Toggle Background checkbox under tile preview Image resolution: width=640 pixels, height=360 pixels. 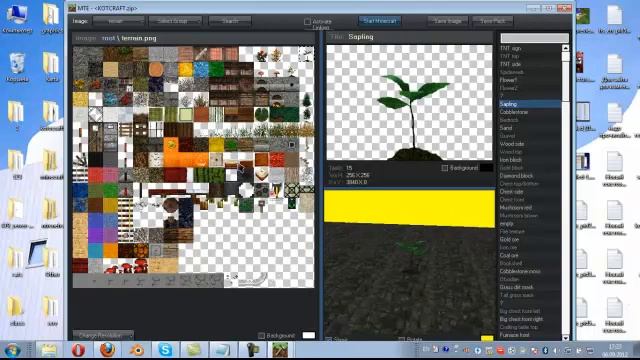[444, 168]
